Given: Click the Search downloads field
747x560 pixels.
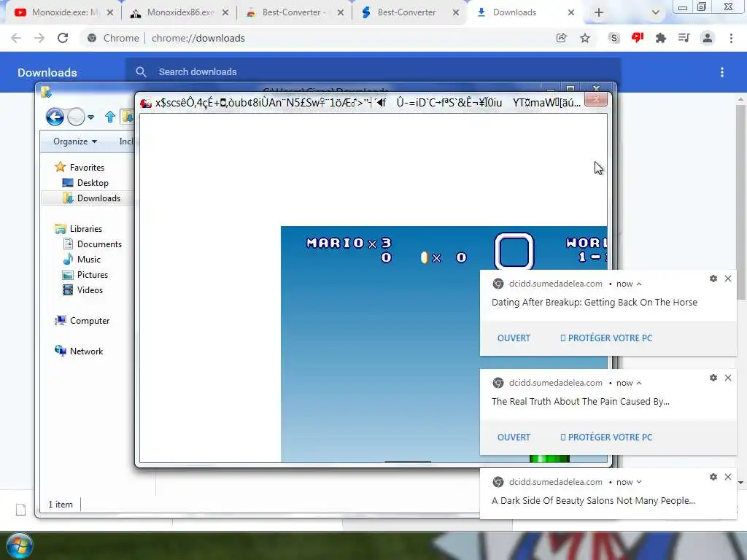Looking at the screenshot, I should coord(373,72).
